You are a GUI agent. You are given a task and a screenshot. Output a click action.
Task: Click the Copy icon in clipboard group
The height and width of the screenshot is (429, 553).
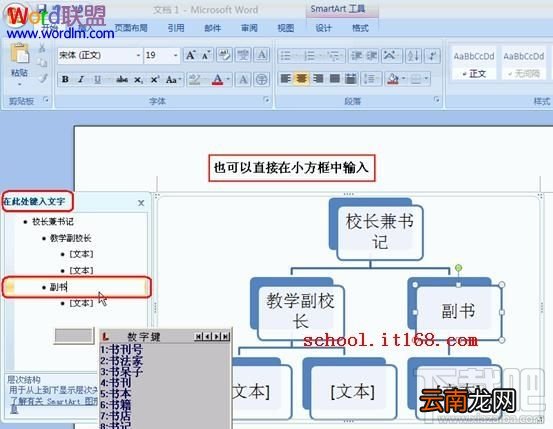pyautogui.click(x=42, y=63)
